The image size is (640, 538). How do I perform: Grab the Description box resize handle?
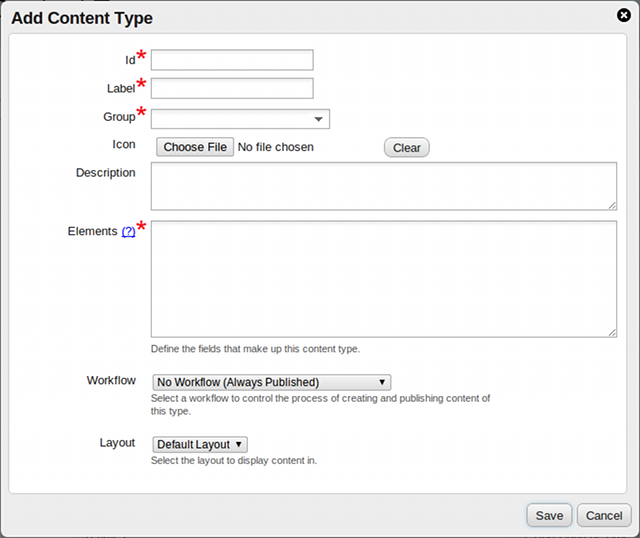[612, 205]
